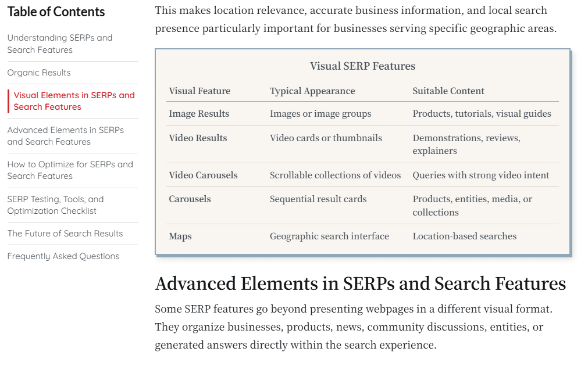Click the 'Visual Feature' column header

[x=199, y=91]
